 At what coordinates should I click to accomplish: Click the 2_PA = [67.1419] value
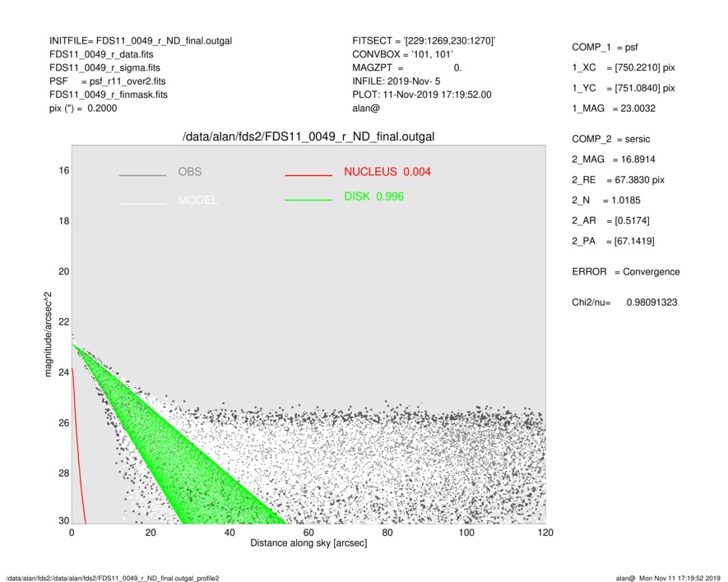(x=613, y=242)
